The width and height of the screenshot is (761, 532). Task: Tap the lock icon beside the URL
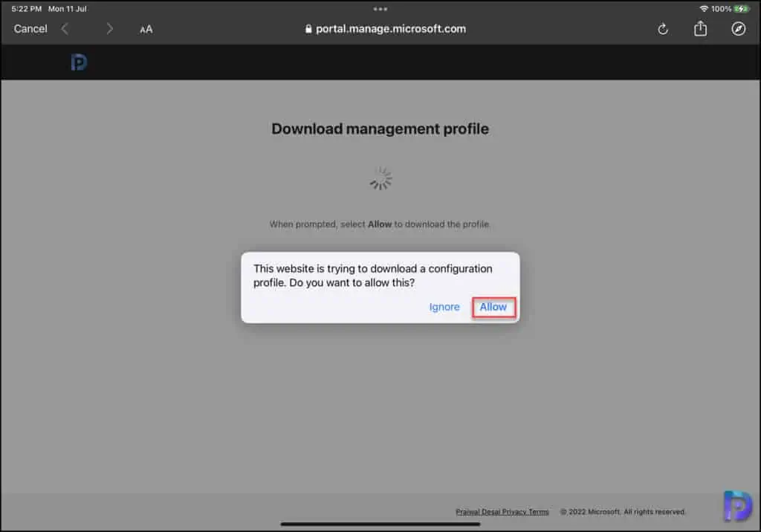[x=308, y=29]
